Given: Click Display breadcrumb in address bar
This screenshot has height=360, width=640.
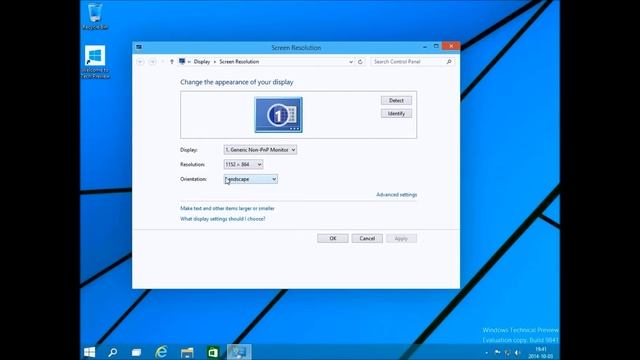Looking at the screenshot, I should pyautogui.click(x=202, y=62).
